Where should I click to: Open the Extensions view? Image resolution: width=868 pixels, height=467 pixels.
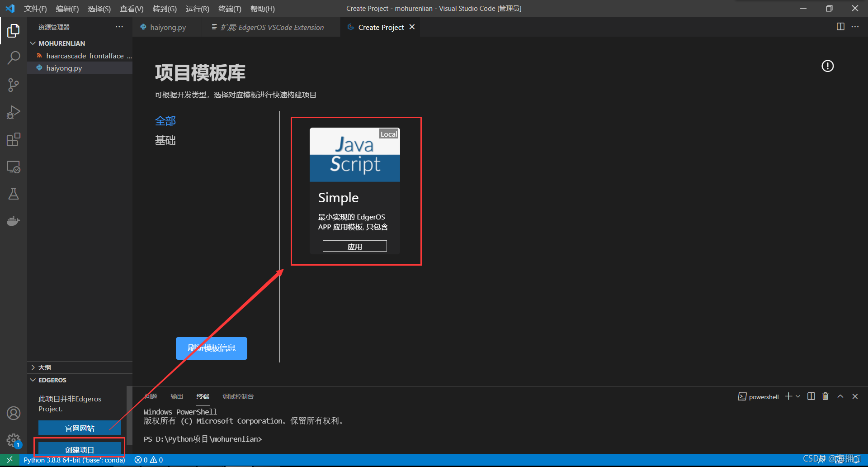[14, 139]
